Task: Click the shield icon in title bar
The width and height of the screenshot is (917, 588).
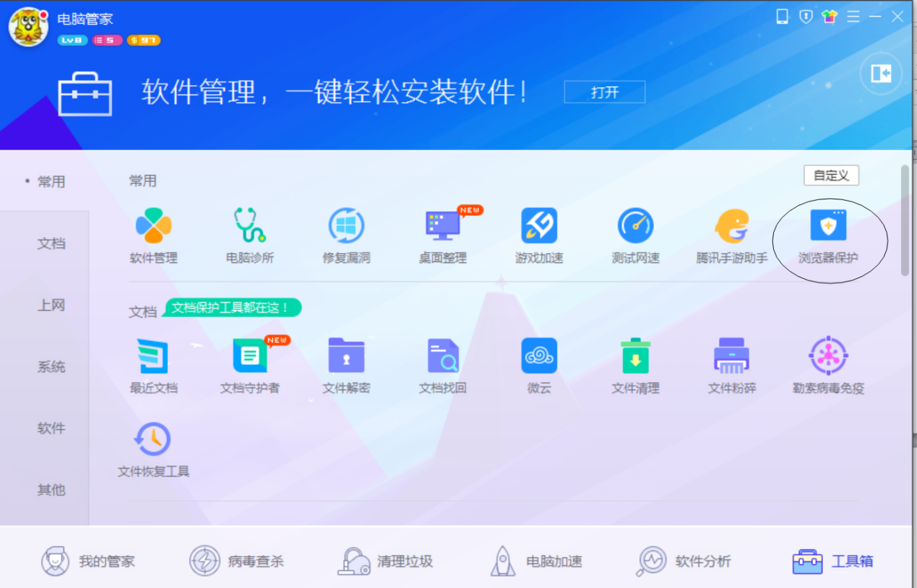Action: tap(806, 17)
